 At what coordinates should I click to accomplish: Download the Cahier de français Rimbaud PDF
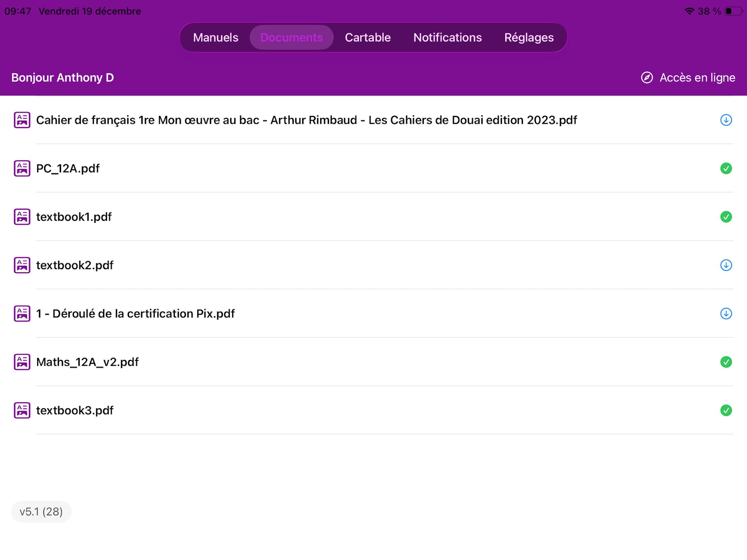726,120
